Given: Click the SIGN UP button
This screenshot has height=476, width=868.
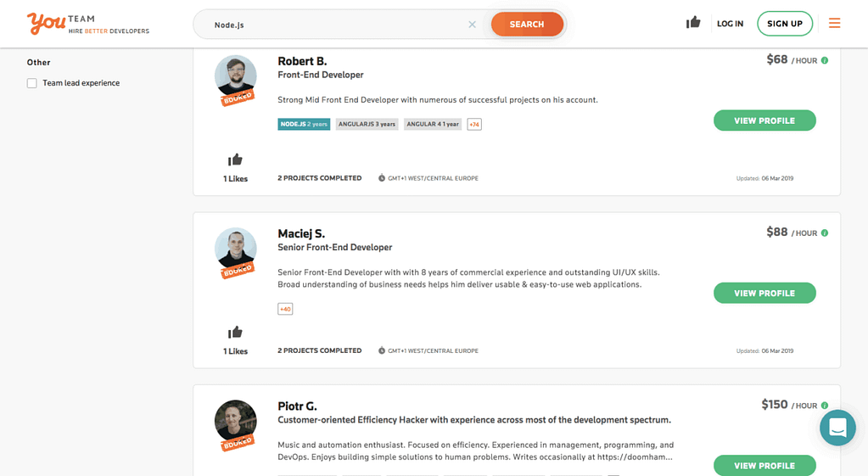Looking at the screenshot, I should (784, 24).
